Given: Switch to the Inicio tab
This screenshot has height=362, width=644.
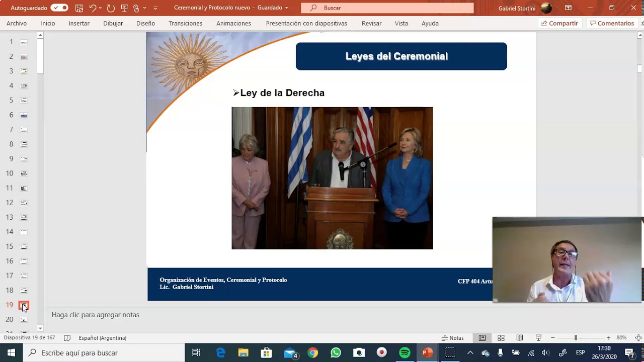Looking at the screenshot, I should pos(48,23).
